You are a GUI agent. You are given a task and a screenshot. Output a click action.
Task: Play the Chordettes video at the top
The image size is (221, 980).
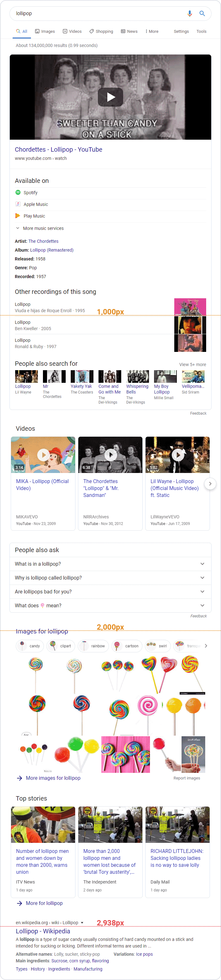point(110,97)
